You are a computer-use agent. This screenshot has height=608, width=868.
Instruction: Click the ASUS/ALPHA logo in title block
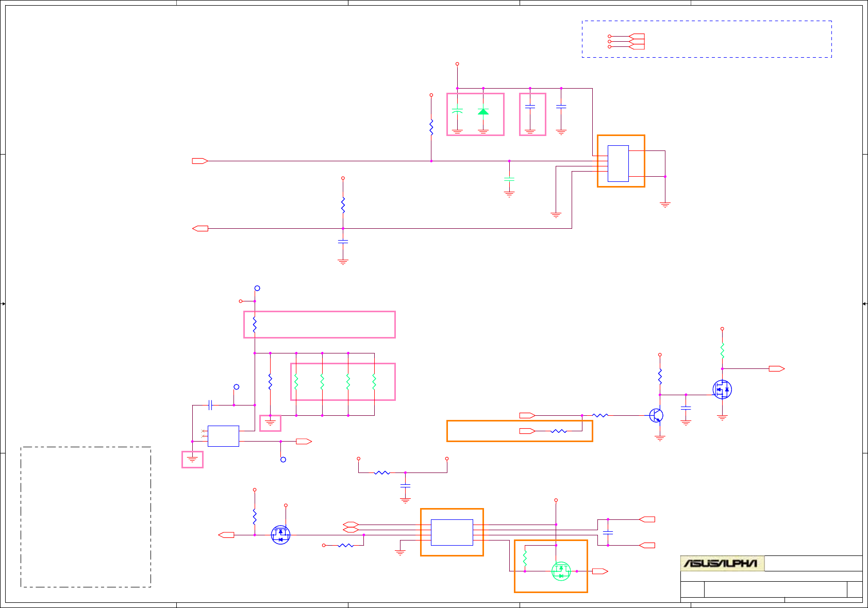coord(722,563)
